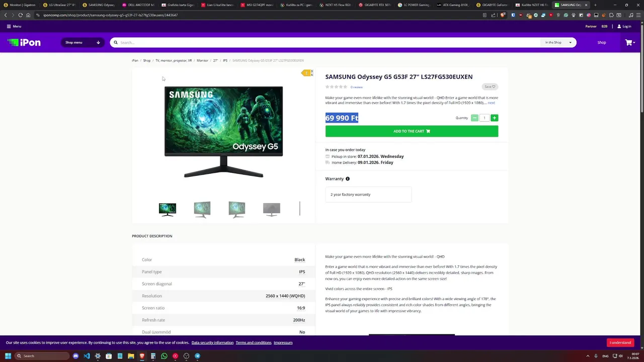Image resolution: width=644 pixels, height=362 pixels.
Task: Click the 200Hz refresh rate value
Action: [299, 320]
